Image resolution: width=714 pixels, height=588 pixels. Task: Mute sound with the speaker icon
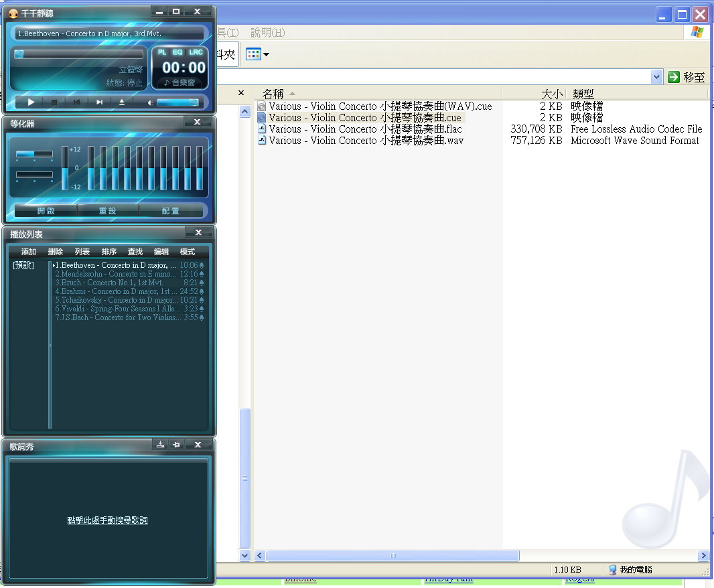[150, 103]
